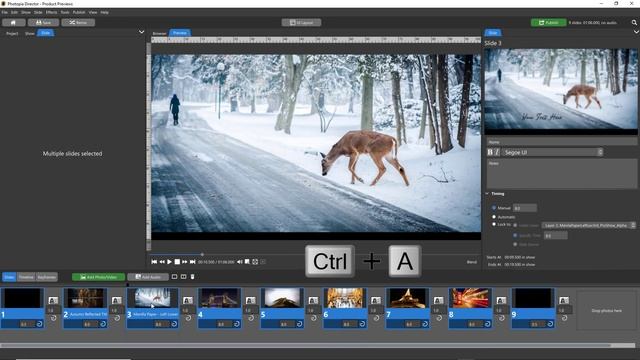Screen dimensions: 640x360
Task: Expand right panel options chevron
Action: (636, 32)
